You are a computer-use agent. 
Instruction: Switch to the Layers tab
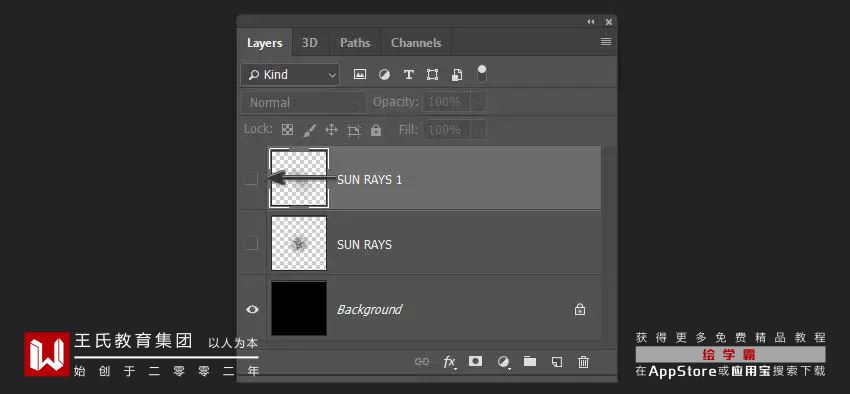(x=265, y=43)
